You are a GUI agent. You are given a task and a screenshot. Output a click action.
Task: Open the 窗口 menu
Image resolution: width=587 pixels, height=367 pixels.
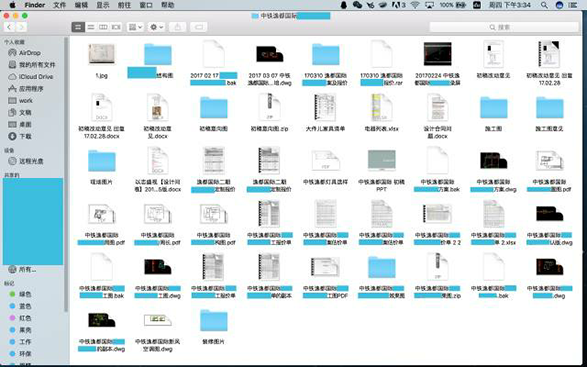(146, 5)
